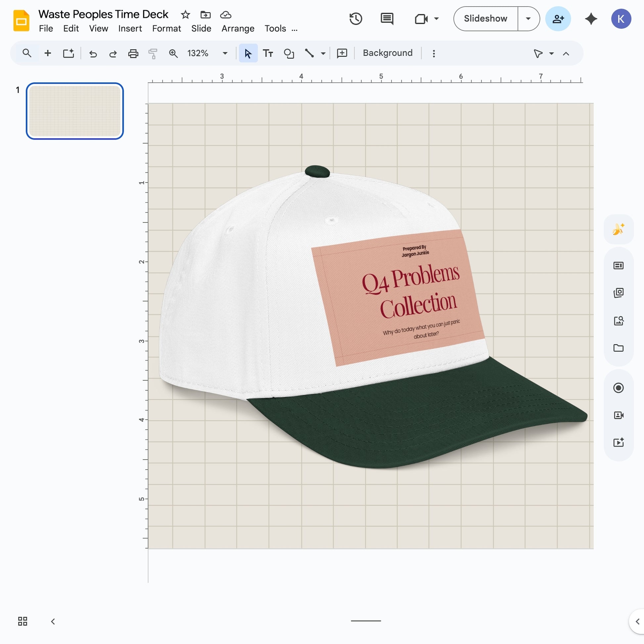Open the folder side panel icon
Screen dimensions: 644x644
pos(618,348)
